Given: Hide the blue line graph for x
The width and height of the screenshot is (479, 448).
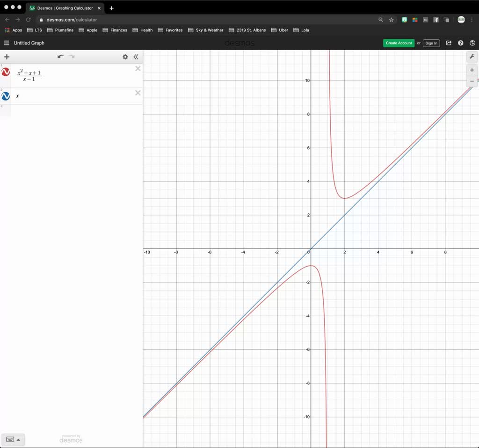Looking at the screenshot, I should tap(6, 96).
